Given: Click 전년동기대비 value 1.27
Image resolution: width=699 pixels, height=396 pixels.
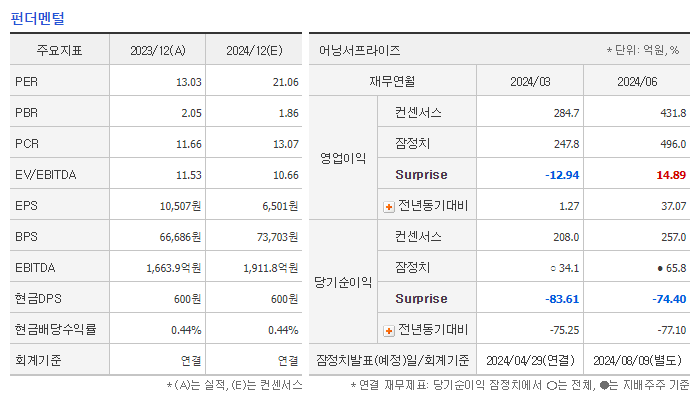Looking at the screenshot, I should click(569, 206).
